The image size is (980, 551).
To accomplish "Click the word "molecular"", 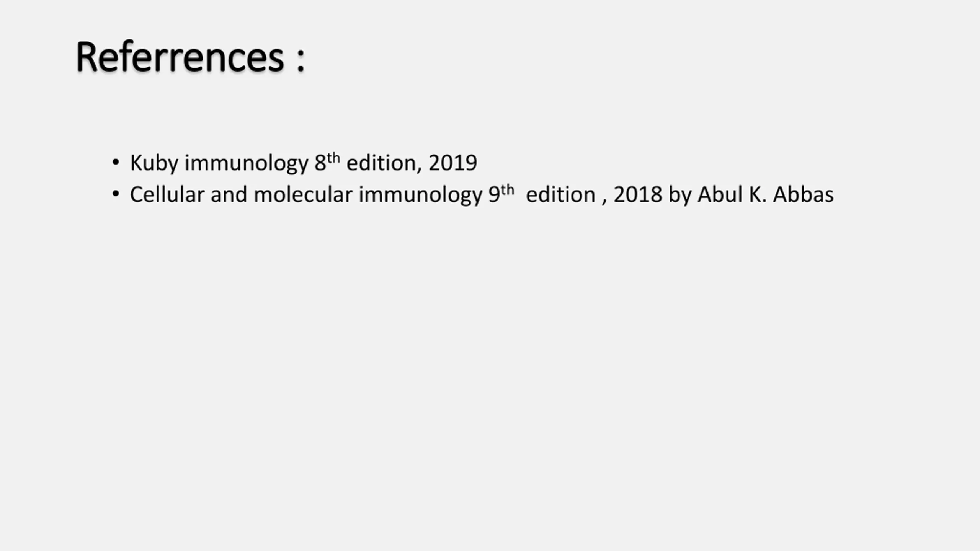I will click(303, 194).
